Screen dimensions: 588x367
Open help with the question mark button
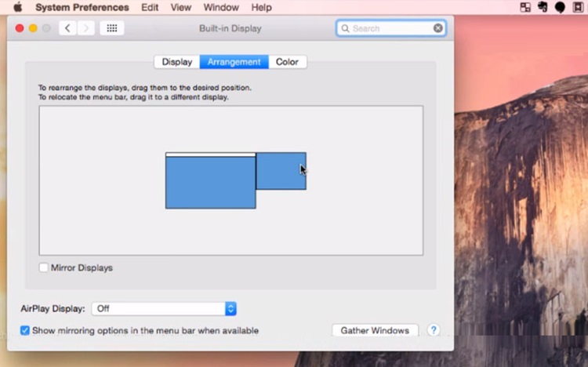point(433,330)
